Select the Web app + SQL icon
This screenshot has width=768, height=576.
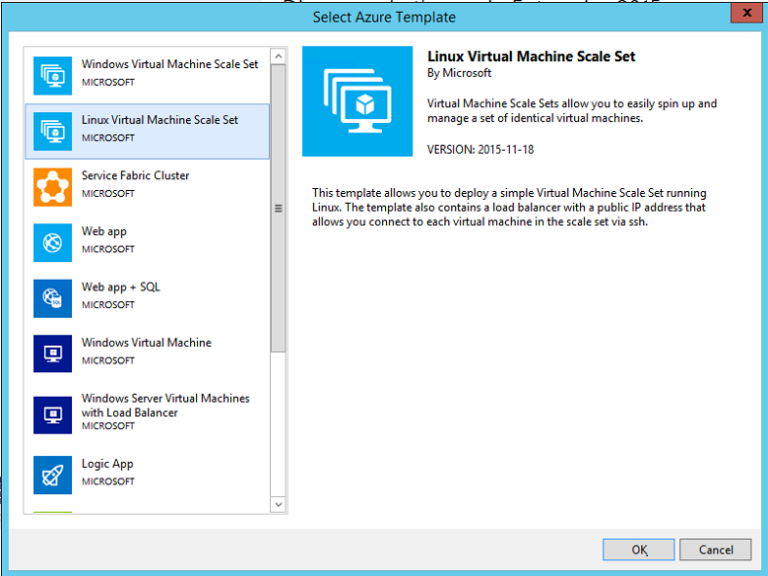(52, 298)
